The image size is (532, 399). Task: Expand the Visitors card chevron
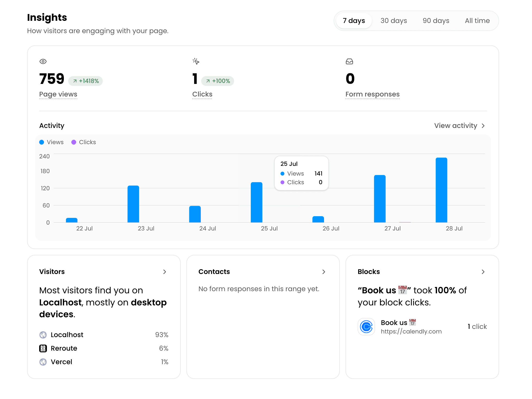pos(165,272)
